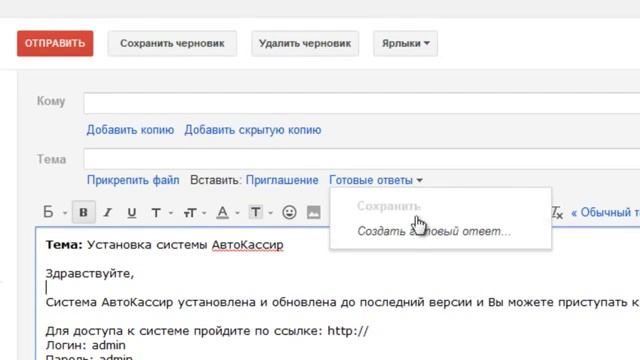Open the T font dropdown
The image size is (640, 360).
162,213
